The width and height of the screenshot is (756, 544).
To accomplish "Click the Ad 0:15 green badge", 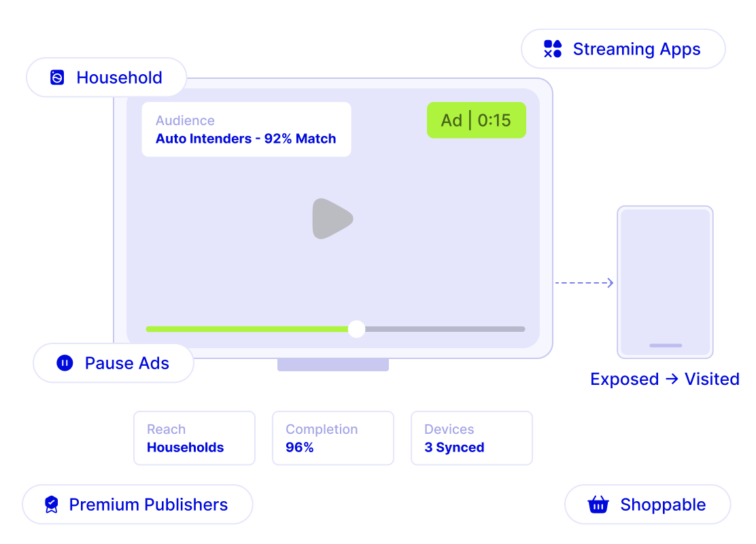I will pos(477,120).
